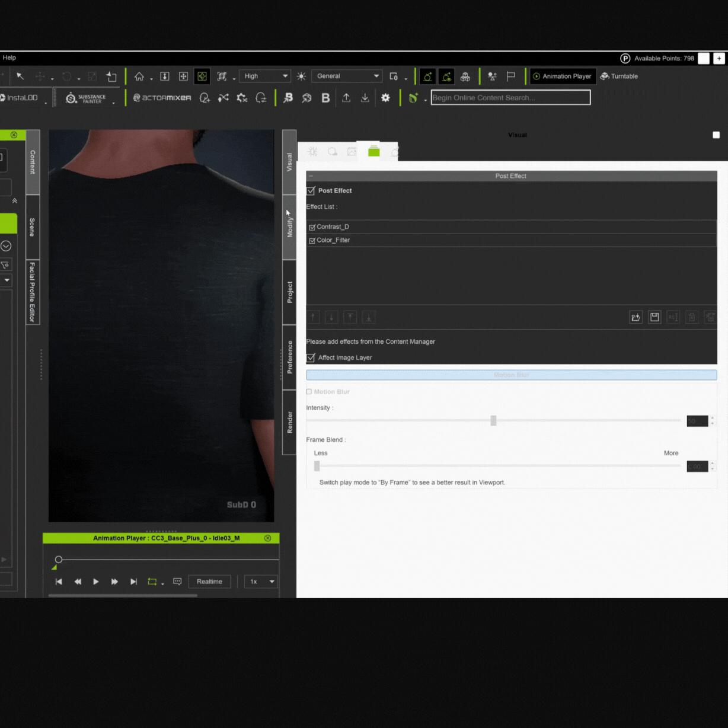Open the Render side tab
This screenshot has width=728, height=728.
(289, 422)
